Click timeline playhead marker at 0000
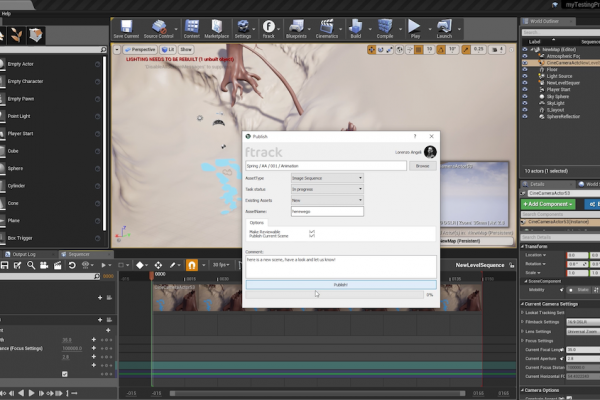 [152, 275]
